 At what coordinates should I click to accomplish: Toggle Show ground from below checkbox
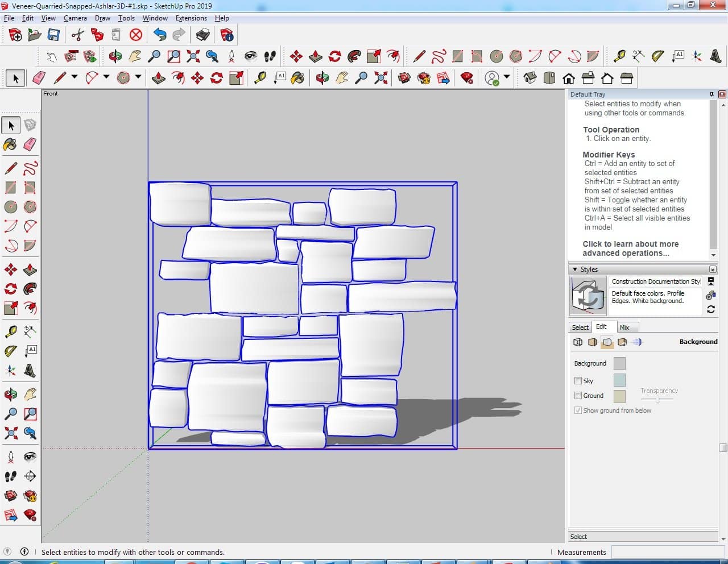click(578, 410)
